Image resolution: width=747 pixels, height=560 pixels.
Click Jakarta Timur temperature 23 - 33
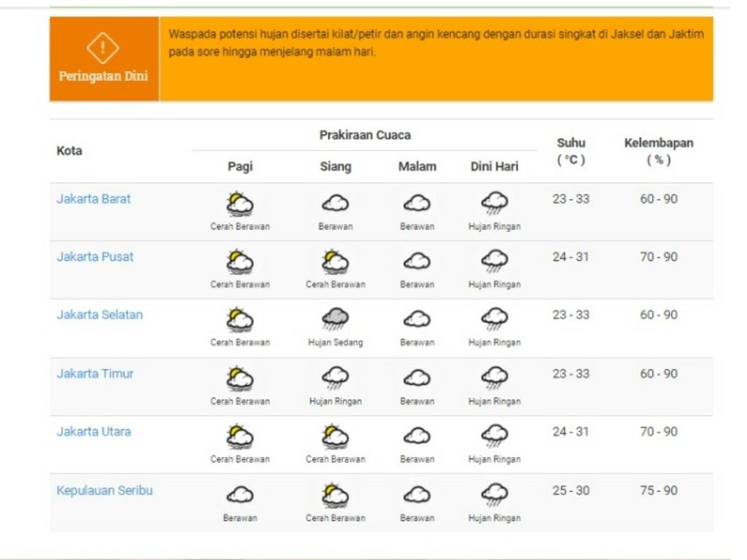(570, 374)
